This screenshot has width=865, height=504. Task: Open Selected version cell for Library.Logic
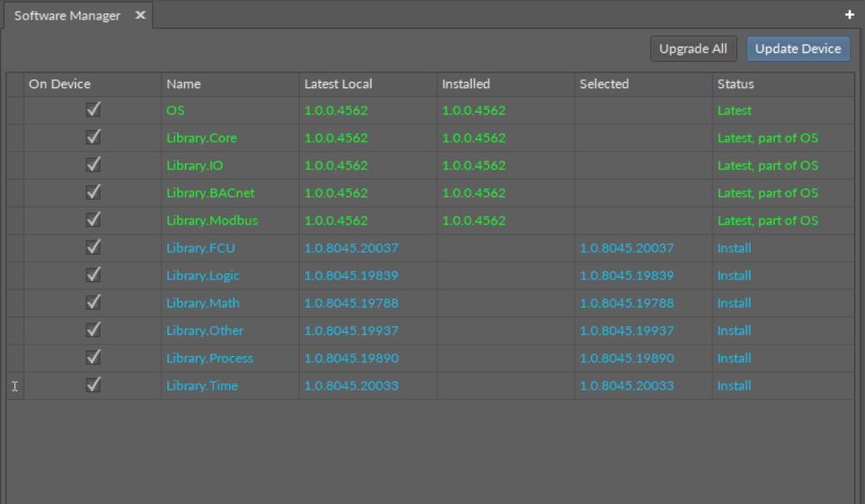coord(627,276)
